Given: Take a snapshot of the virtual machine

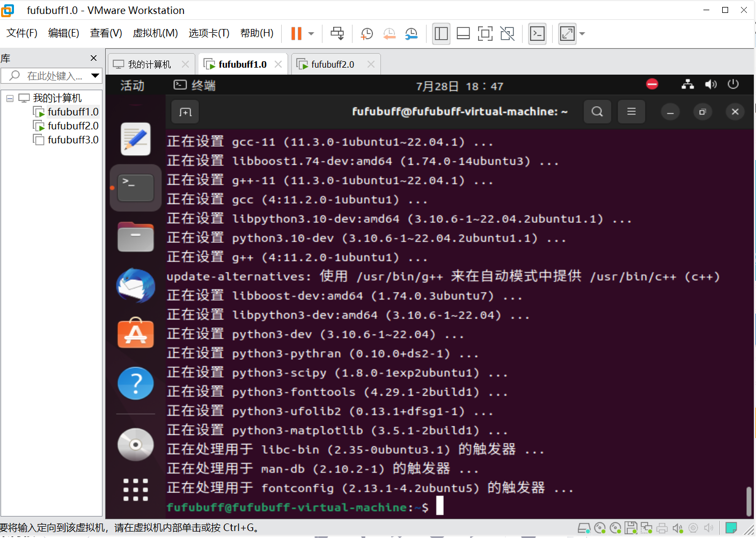Looking at the screenshot, I should tap(367, 34).
